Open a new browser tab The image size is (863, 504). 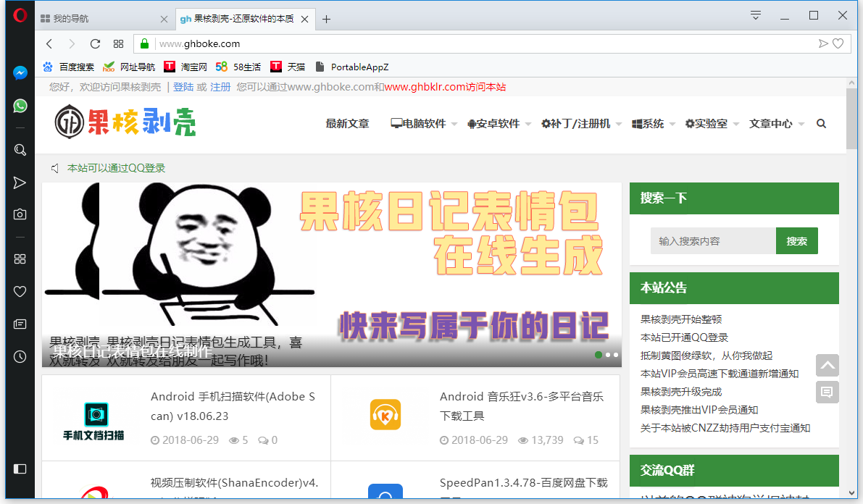pyautogui.click(x=326, y=19)
